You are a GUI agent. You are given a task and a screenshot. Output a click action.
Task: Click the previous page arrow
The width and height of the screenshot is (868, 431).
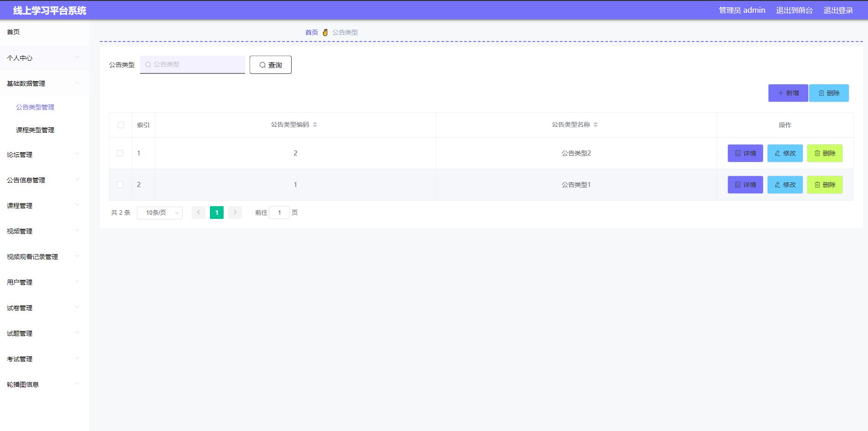(x=199, y=213)
